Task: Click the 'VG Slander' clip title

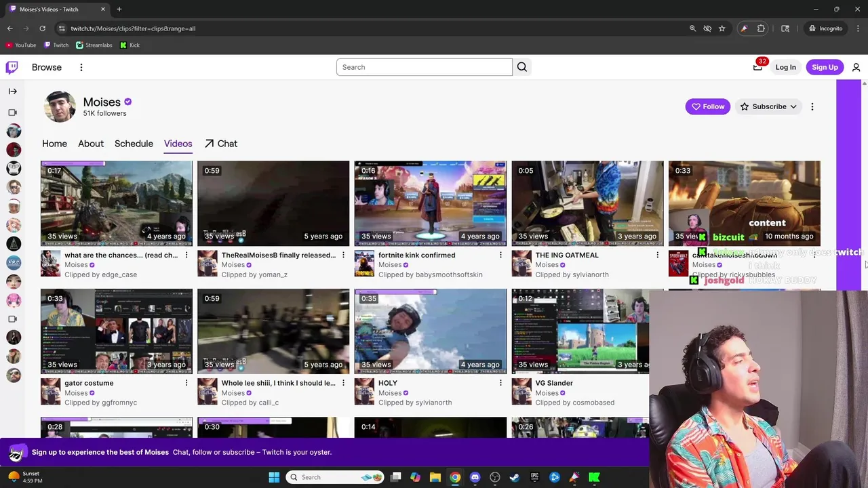Action: (x=554, y=383)
